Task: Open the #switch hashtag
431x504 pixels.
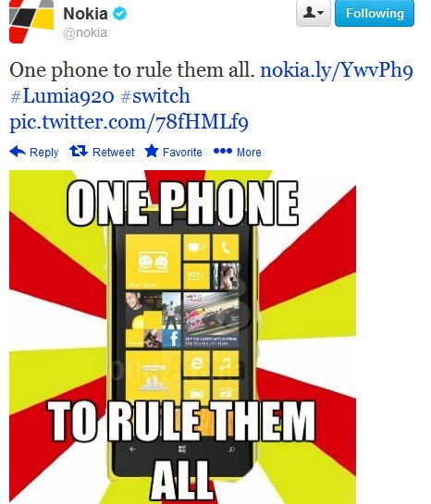Action: 155,96
